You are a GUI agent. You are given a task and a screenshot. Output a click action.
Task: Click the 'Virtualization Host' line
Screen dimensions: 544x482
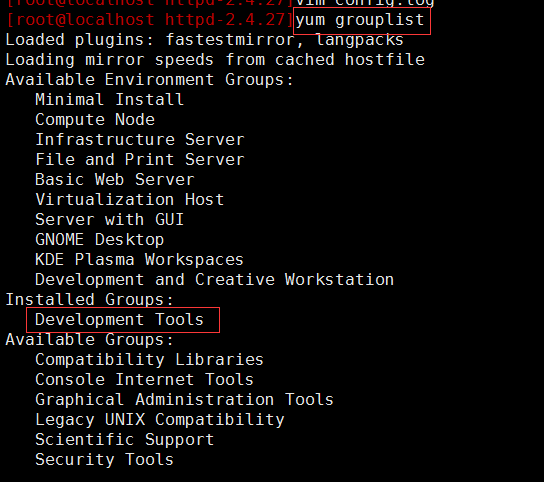129,200
